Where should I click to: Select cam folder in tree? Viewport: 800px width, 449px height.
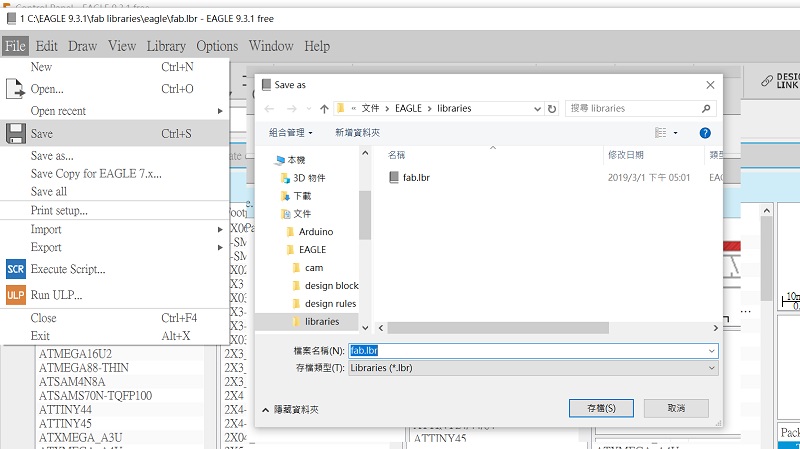click(x=314, y=268)
